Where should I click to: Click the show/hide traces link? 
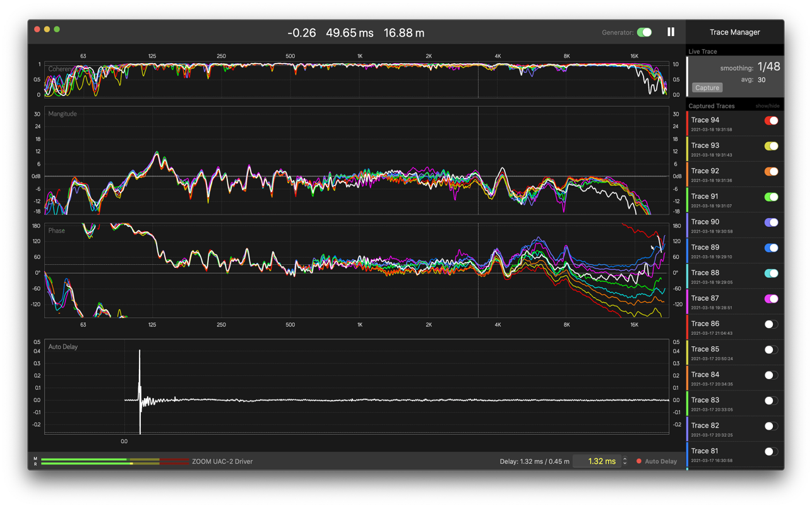(x=767, y=106)
